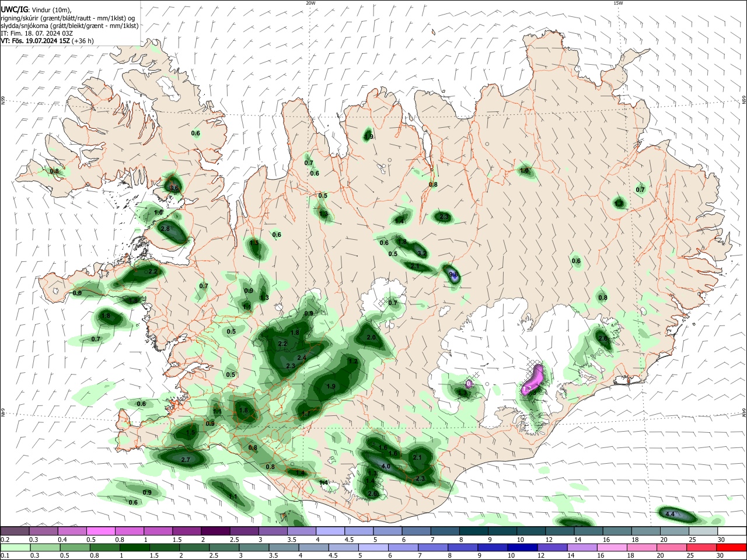747x560 pixels.
Task: Click the 9.8 precipitation value on the blue cell
Action: click(453, 274)
